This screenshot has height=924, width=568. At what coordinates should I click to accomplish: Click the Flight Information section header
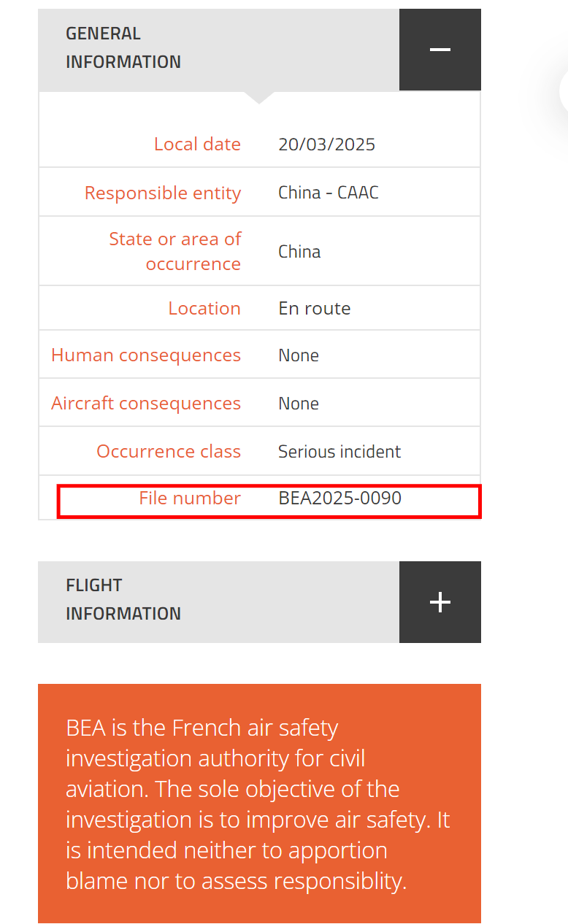point(123,599)
